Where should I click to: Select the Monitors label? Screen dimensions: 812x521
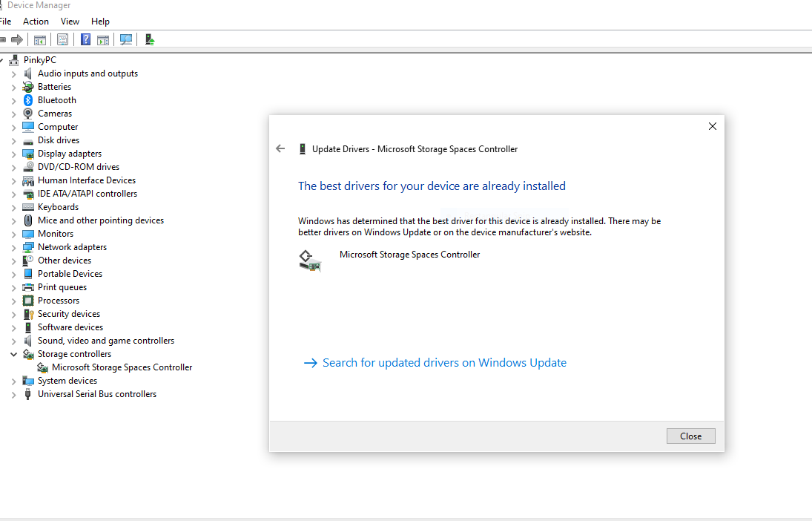coord(56,234)
